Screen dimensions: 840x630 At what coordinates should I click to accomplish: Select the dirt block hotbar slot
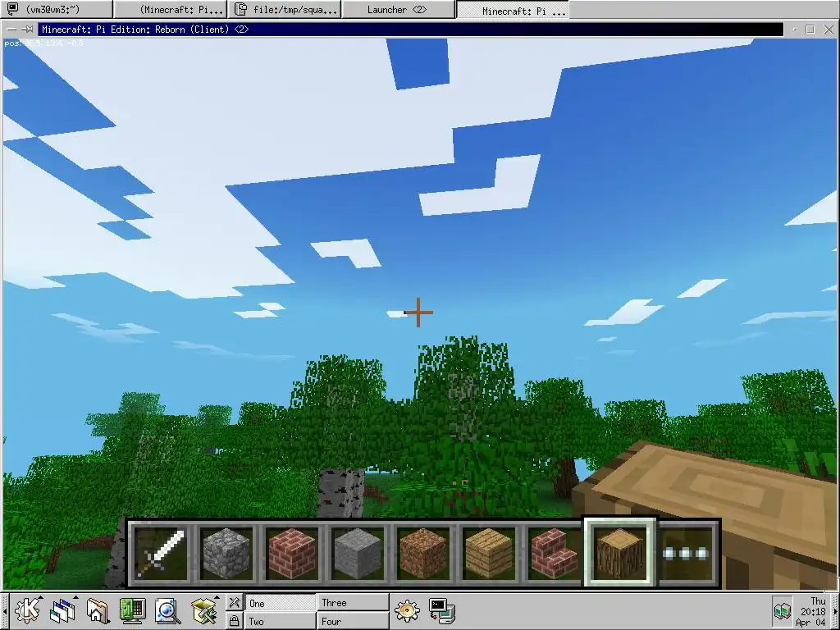[x=422, y=554]
